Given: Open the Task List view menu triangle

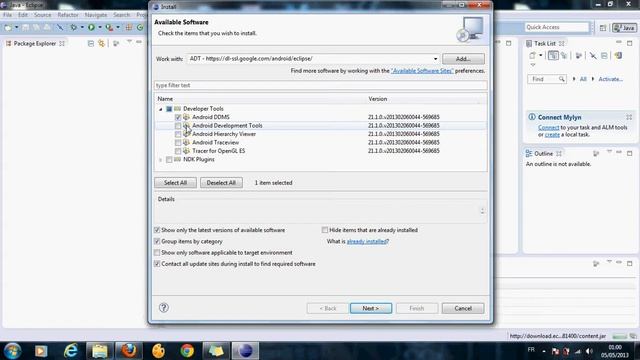Looking at the screenshot, I should (532, 65).
